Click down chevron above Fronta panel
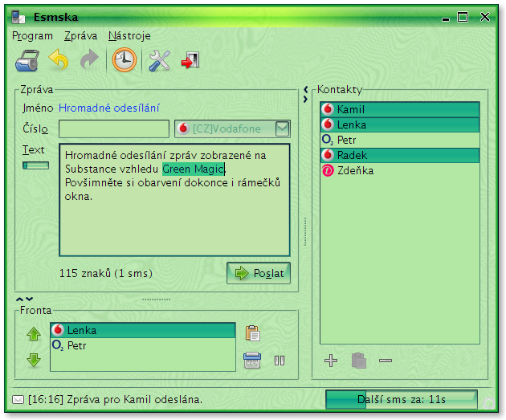506x420 pixels. (30, 299)
